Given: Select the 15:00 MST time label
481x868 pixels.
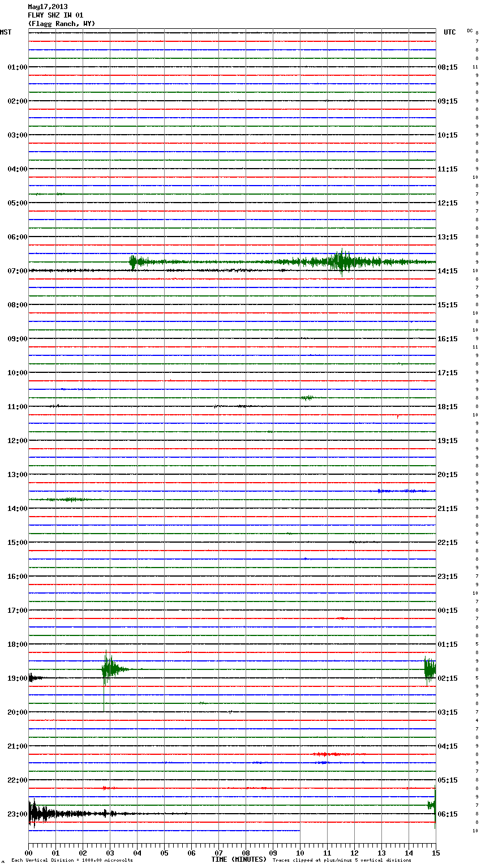Looking at the screenshot, I should coord(18,543).
